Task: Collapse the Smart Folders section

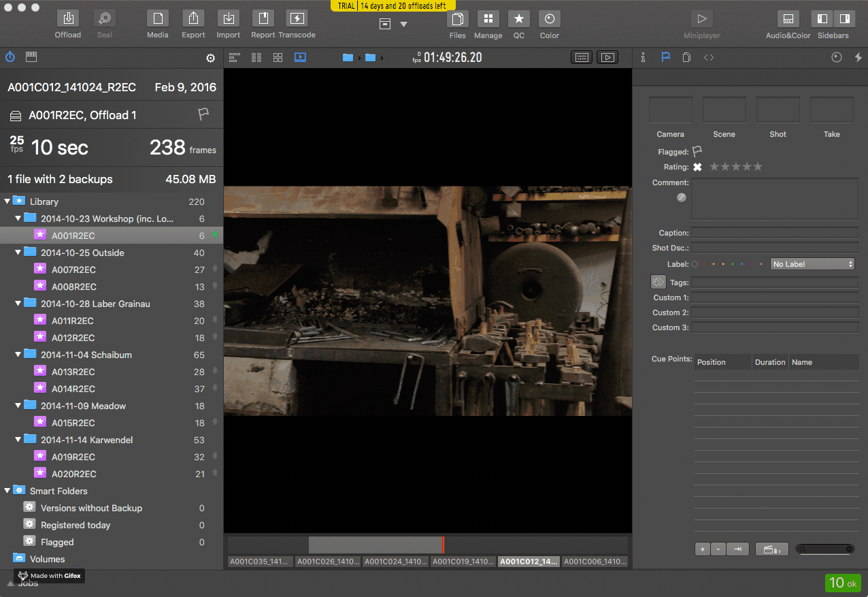Action: [7, 491]
